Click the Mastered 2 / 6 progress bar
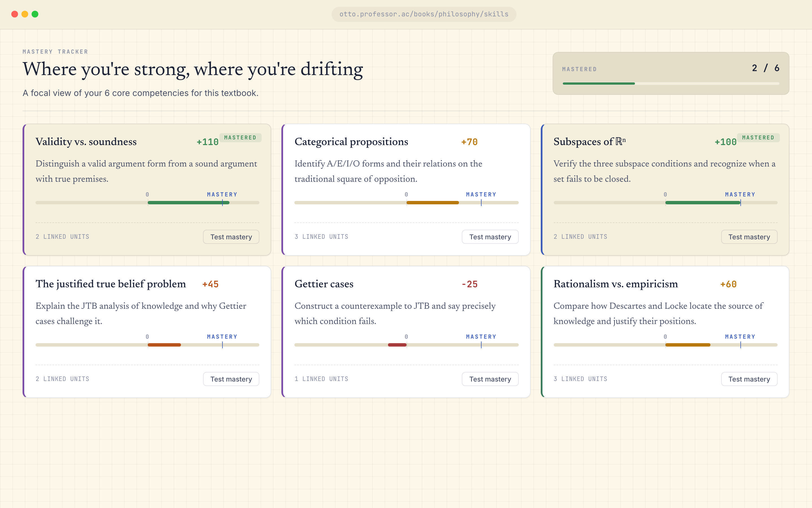Screen dimensions: 812x508 point(671,83)
